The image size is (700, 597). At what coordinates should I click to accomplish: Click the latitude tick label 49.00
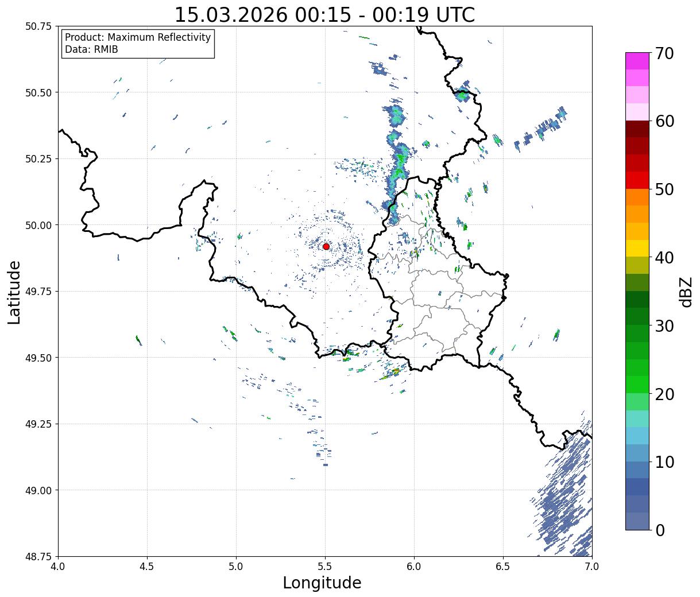38,490
